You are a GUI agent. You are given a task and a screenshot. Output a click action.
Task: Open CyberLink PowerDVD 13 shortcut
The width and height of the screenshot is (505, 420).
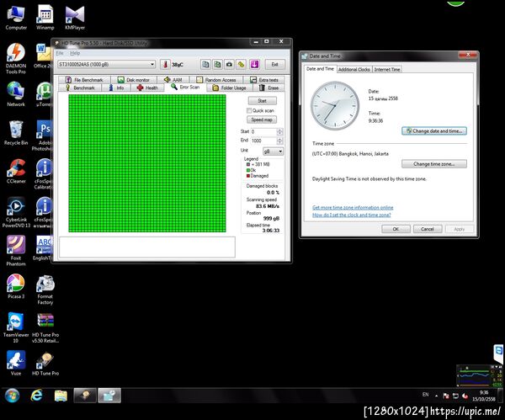click(x=16, y=213)
